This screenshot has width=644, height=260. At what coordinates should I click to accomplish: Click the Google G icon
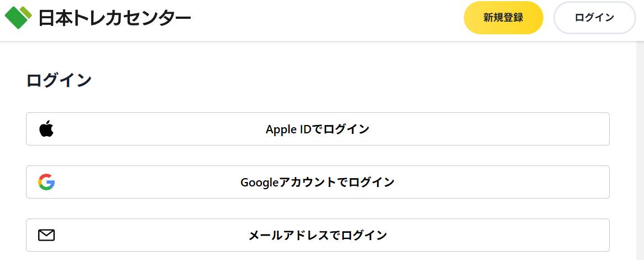coord(46,182)
